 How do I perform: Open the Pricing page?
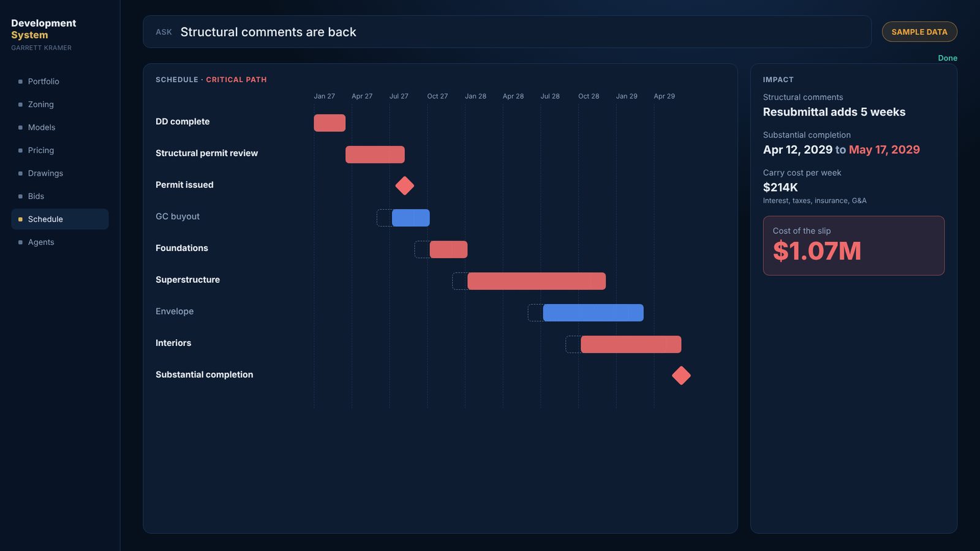[x=59, y=151]
